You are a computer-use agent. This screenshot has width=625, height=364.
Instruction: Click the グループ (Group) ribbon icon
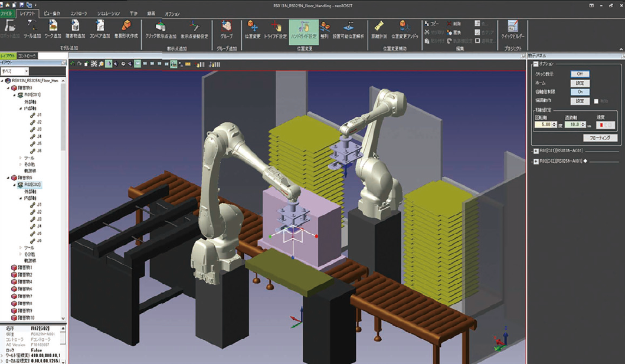pyautogui.click(x=226, y=28)
